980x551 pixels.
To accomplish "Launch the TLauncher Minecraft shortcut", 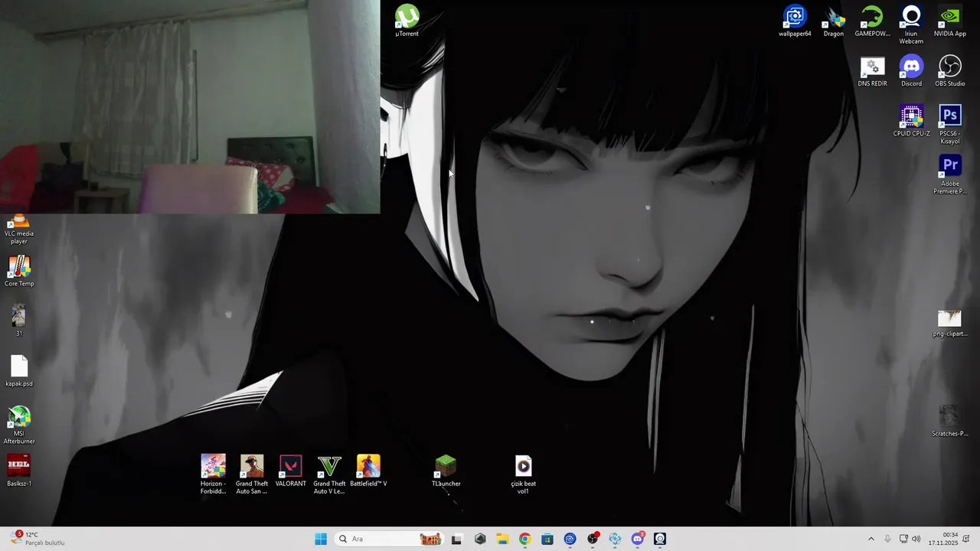I will tap(446, 470).
